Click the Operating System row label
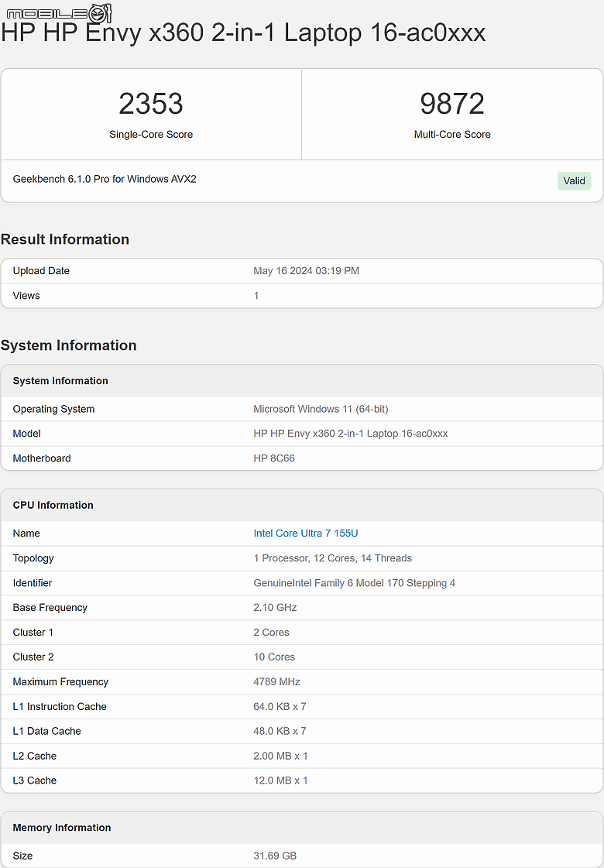This screenshot has width=604, height=868. [53, 409]
